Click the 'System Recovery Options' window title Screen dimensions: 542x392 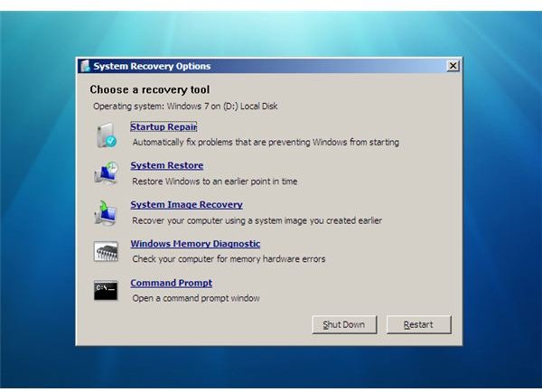(152, 66)
